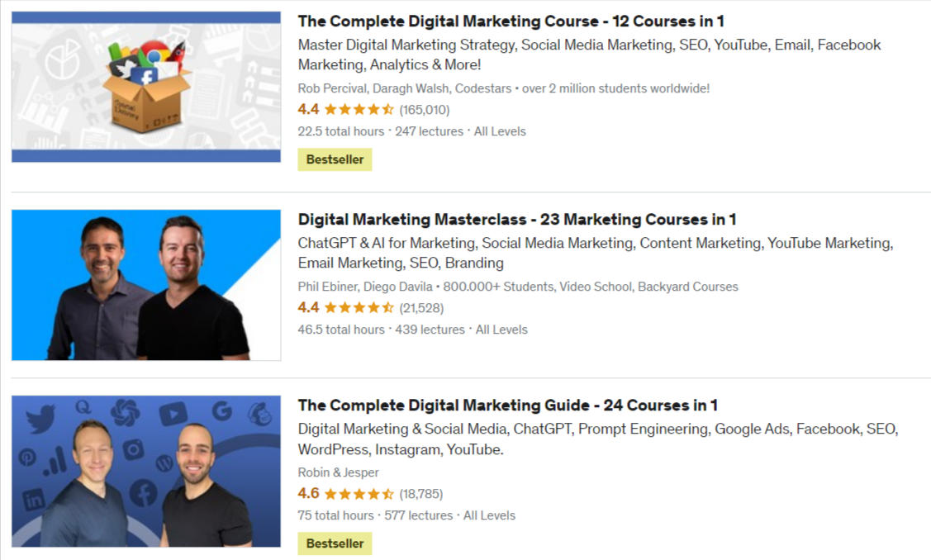Click the star rating with 18,785 reviews

[359, 493]
